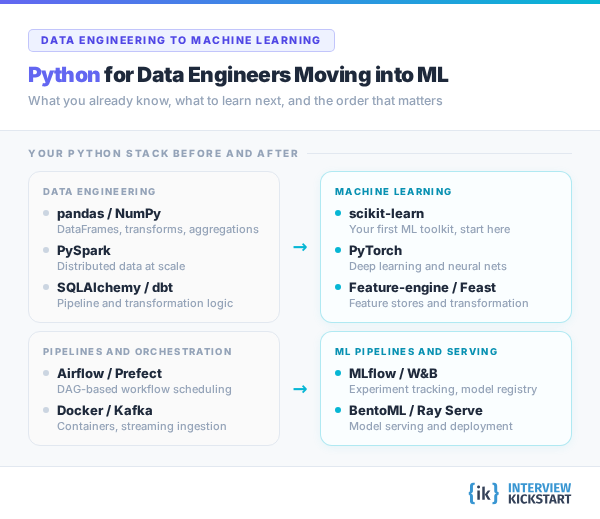Click 'Deep learning and neural nets' text

[x=427, y=266]
